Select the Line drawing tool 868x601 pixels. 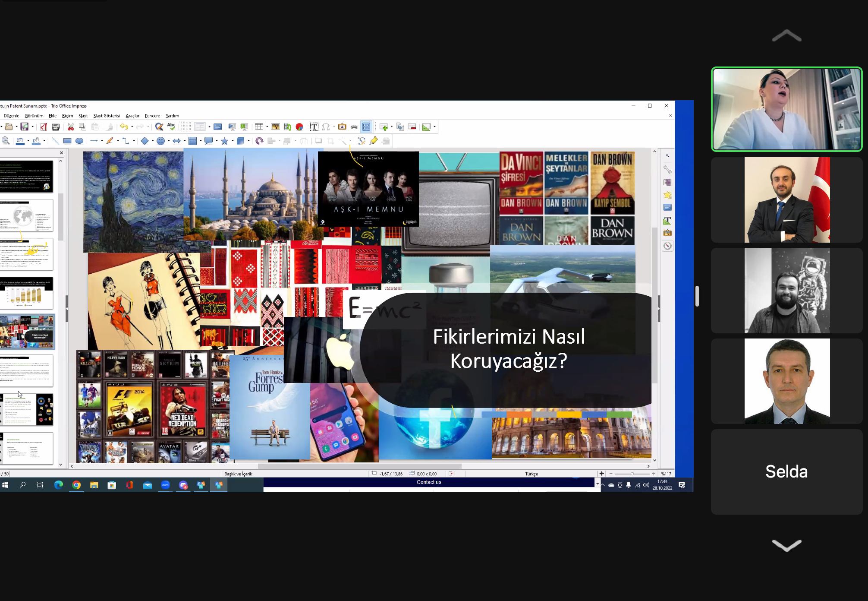coord(55,141)
